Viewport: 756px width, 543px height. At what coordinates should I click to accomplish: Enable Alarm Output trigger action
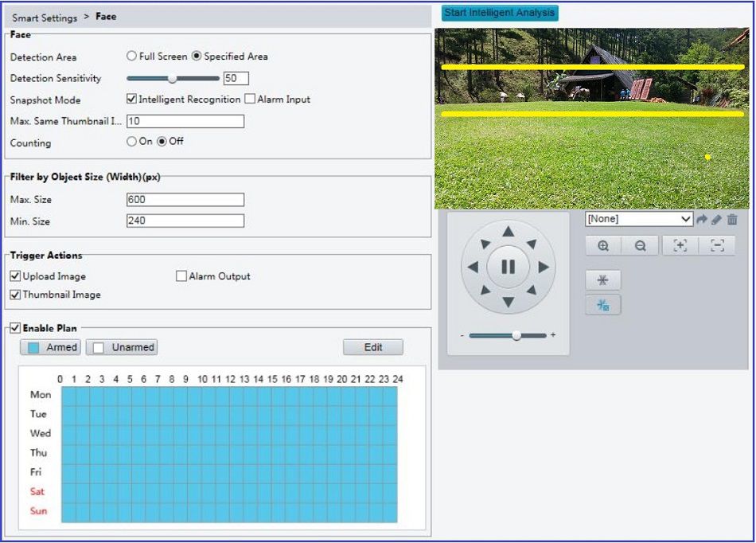[x=181, y=276]
